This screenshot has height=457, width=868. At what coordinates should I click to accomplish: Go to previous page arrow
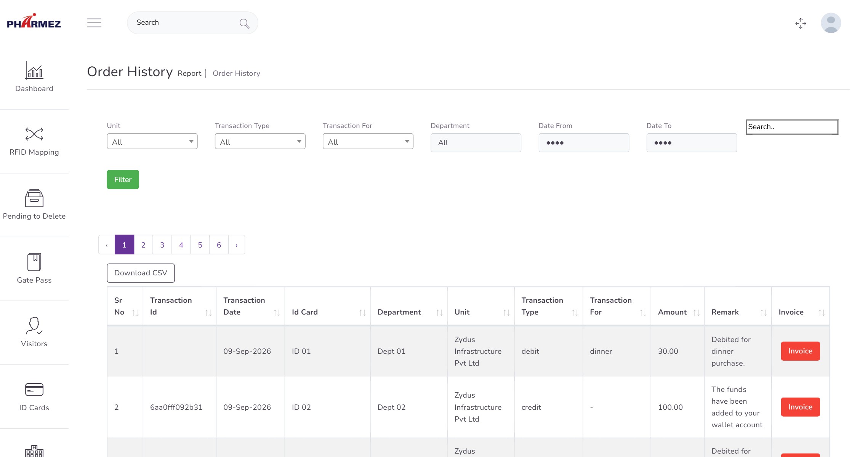point(107,245)
